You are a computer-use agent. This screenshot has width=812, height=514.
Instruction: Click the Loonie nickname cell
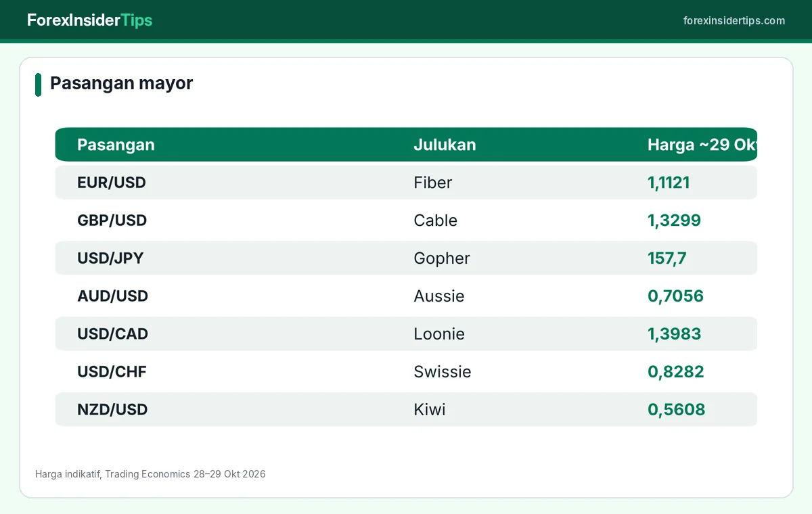click(439, 334)
